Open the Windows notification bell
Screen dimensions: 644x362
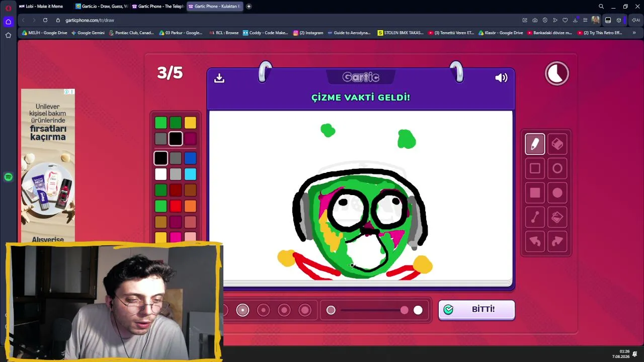click(x=635, y=353)
